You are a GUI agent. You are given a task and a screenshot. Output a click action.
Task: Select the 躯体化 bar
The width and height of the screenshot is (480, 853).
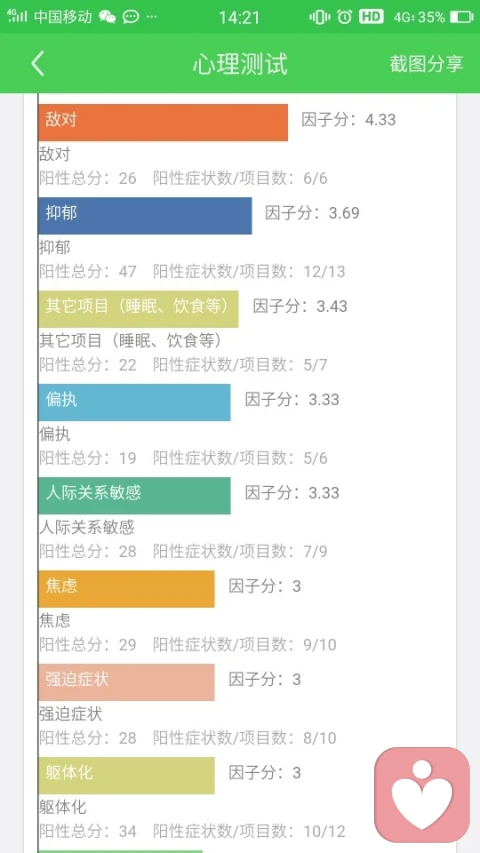coord(127,776)
